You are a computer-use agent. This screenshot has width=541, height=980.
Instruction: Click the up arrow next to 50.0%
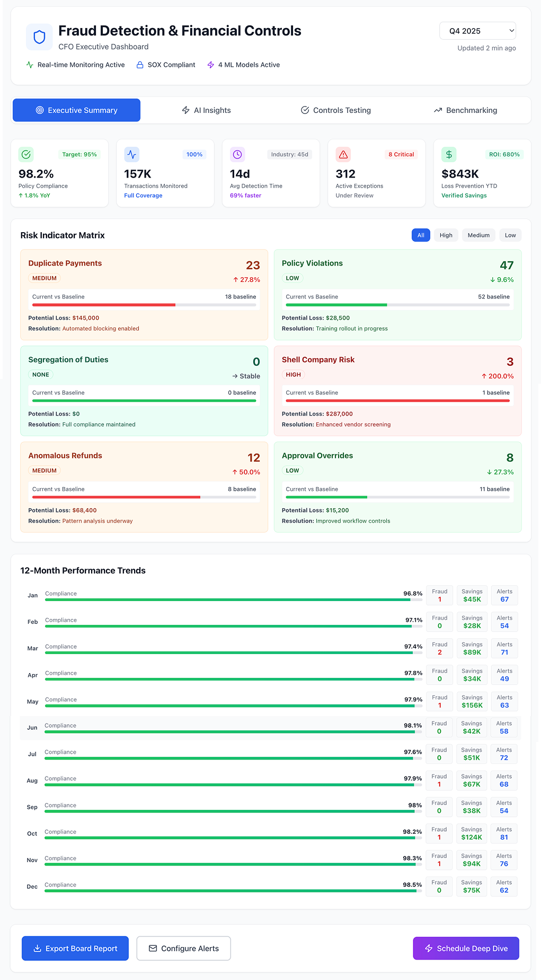click(x=235, y=472)
